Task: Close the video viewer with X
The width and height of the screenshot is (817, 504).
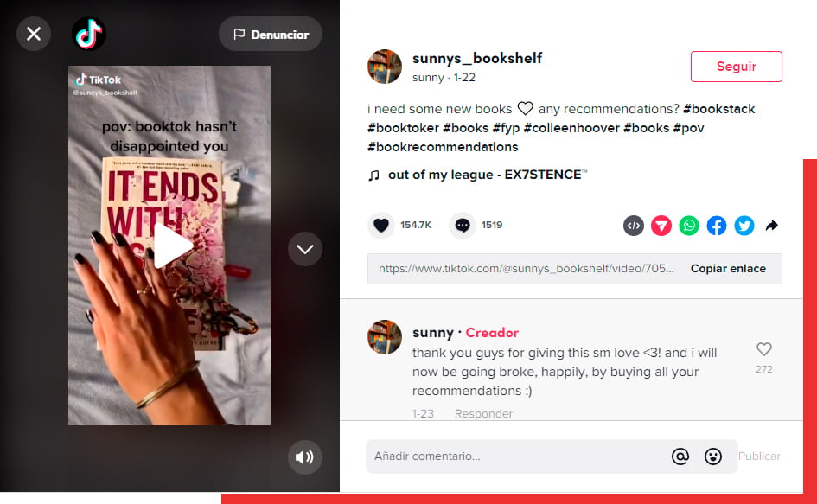Action: (x=34, y=34)
